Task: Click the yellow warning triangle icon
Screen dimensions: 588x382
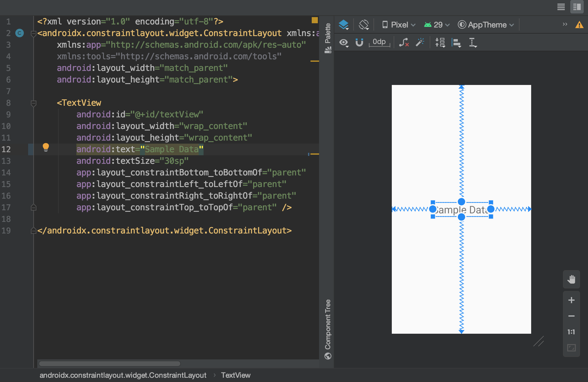Action: (579, 25)
